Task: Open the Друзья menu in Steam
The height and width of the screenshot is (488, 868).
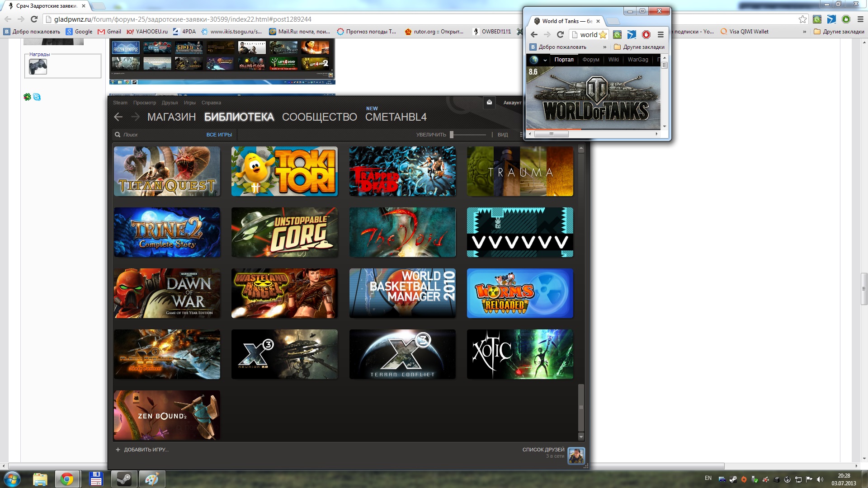Action: pyautogui.click(x=170, y=103)
